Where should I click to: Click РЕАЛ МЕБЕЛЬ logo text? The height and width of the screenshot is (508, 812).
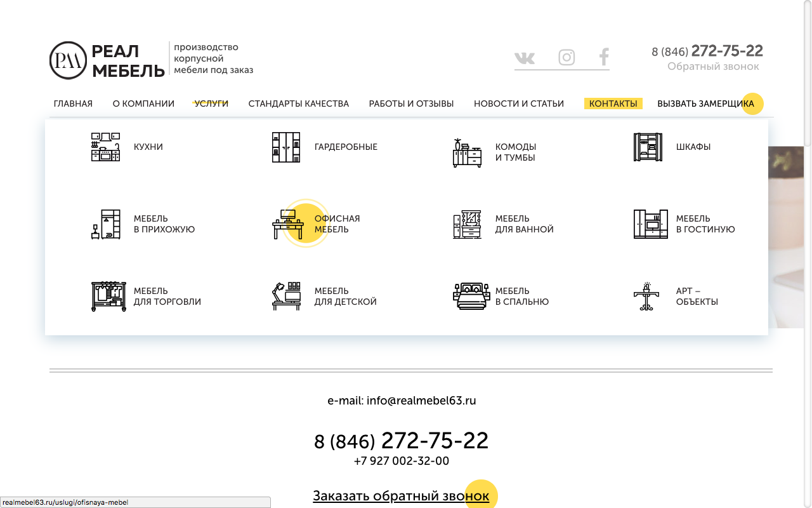point(128,61)
